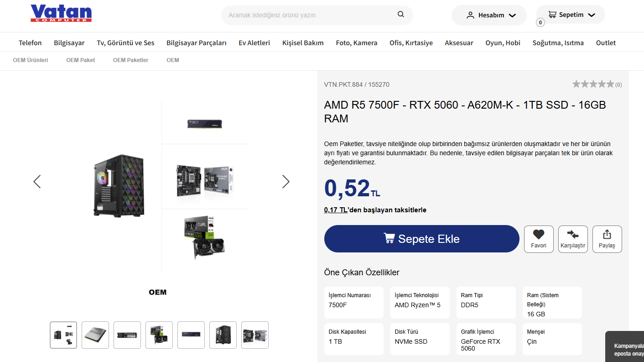Add product with Sepete Ekle button
Image resolution: width=644 pixels, height=362 pixels.
point(422,239)
